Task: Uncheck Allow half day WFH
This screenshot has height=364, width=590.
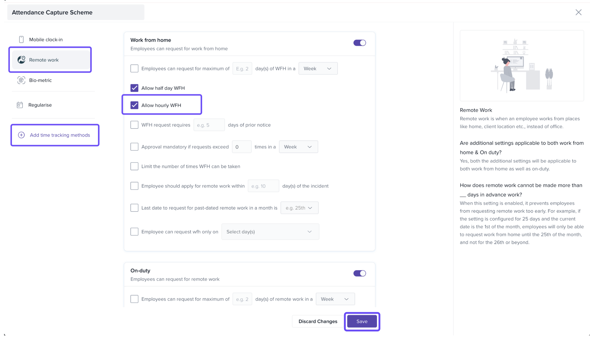Action: pyautogui.click(x=134, y=88)
